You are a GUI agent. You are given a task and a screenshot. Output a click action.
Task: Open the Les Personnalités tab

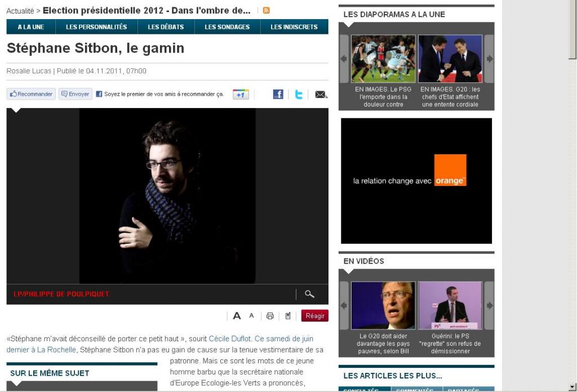click(x=96, y=27)
